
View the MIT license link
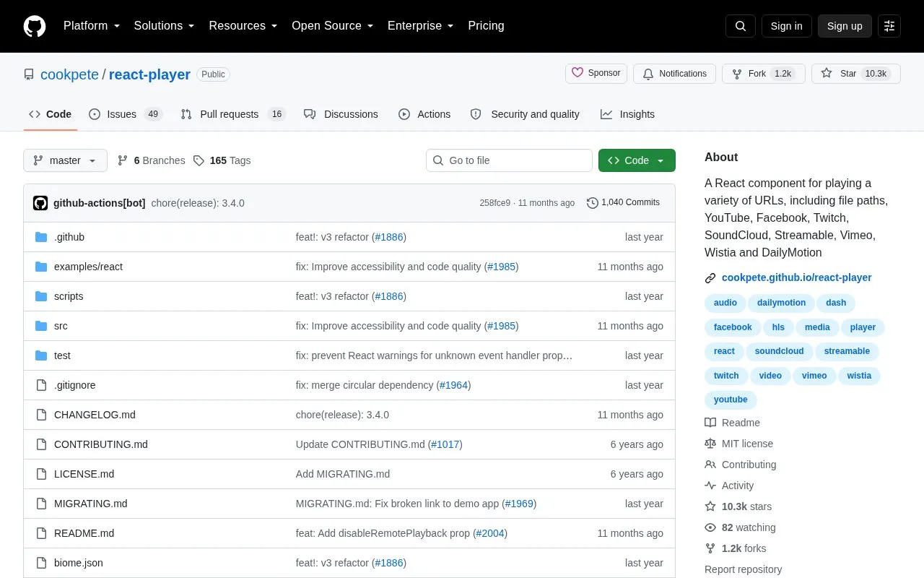738,444
